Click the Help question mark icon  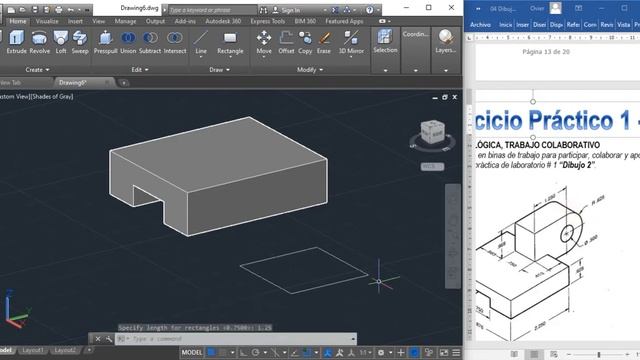(369, 10)
